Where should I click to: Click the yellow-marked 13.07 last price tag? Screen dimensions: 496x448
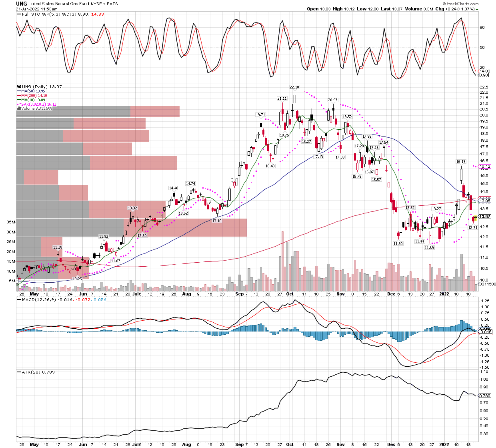(485, 217)
